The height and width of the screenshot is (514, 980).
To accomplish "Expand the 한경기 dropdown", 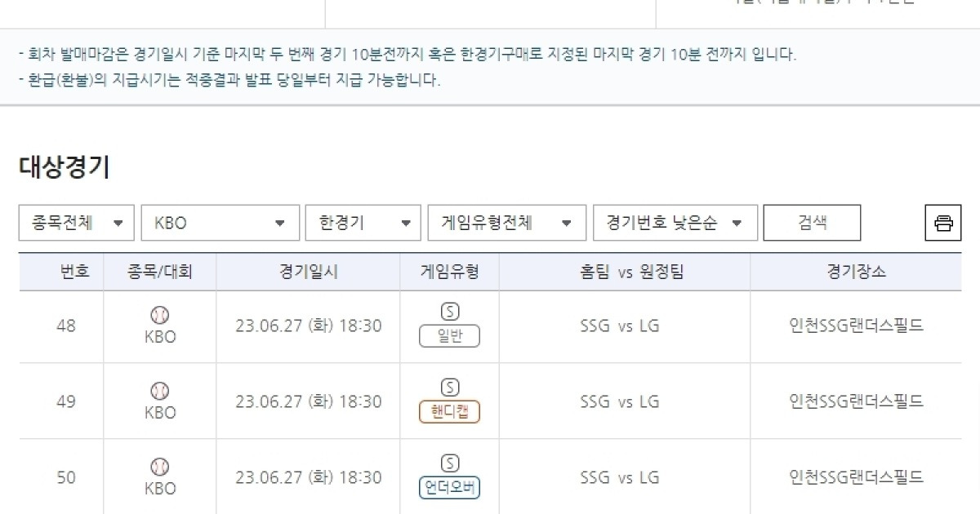I will [x=363, y=222].
